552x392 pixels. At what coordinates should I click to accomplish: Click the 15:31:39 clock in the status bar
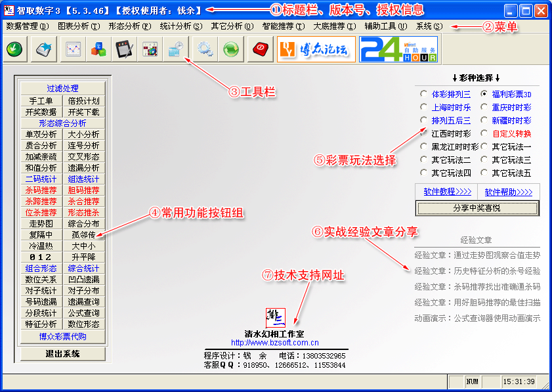[519, 381]
